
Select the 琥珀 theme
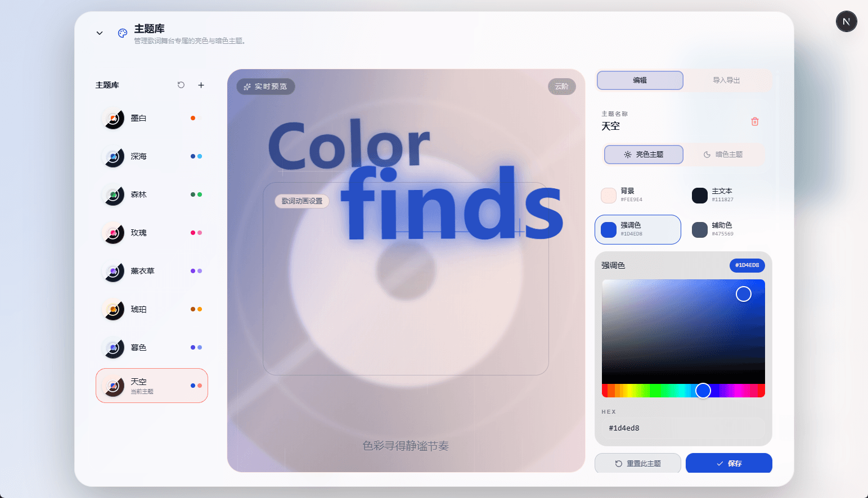[x=152, y=309]
